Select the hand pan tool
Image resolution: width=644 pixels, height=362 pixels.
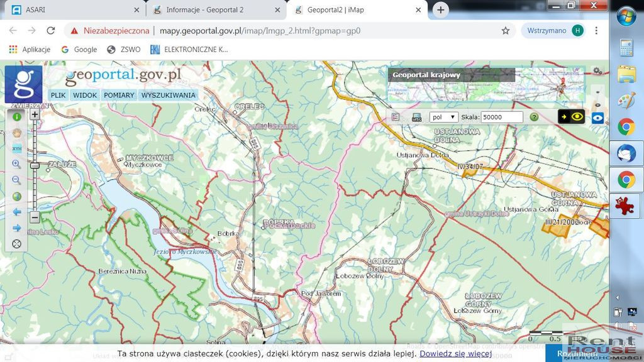coord(17,133)
